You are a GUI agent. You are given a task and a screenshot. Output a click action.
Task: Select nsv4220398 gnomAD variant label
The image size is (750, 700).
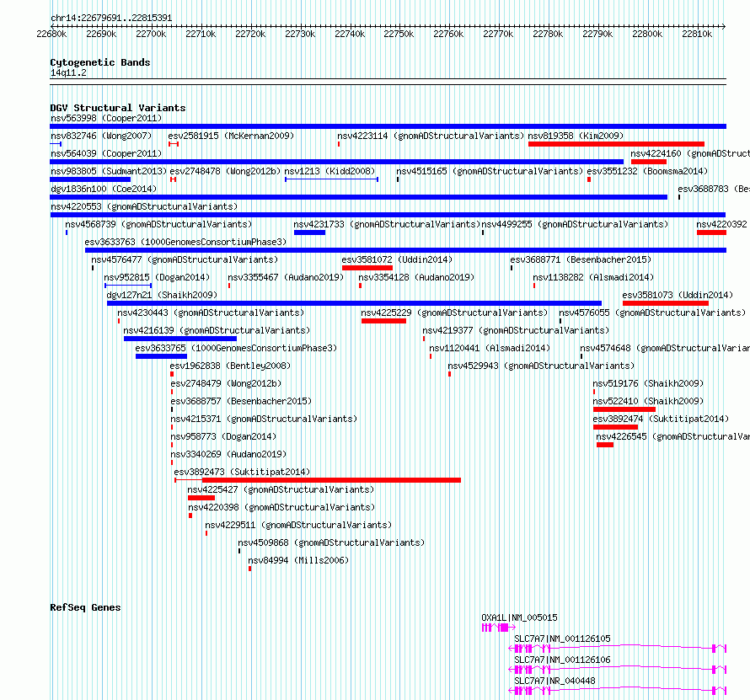tap(281, 507)
